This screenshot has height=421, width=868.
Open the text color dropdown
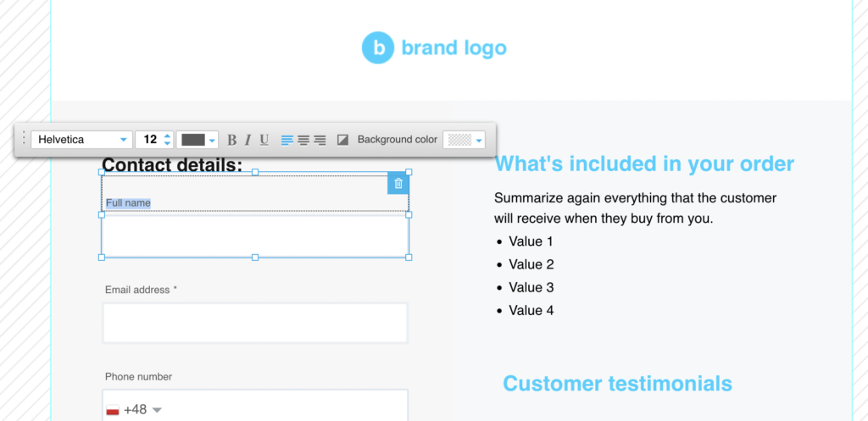point(197,140)
